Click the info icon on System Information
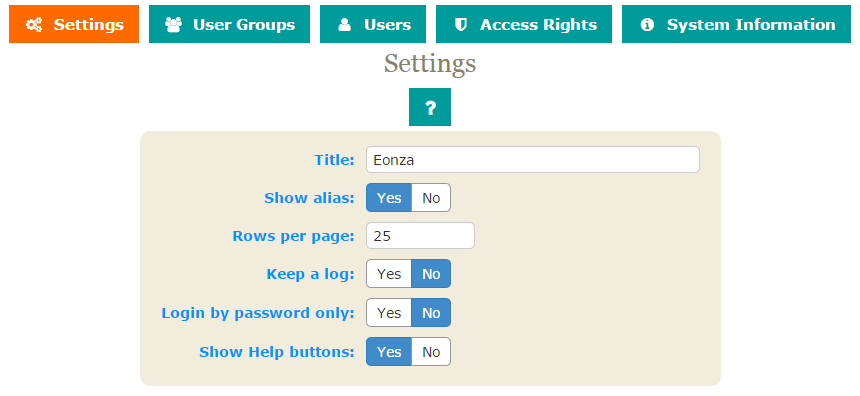Image resolution: width=860 pixels, height=396 pixels. pos(647,25)
